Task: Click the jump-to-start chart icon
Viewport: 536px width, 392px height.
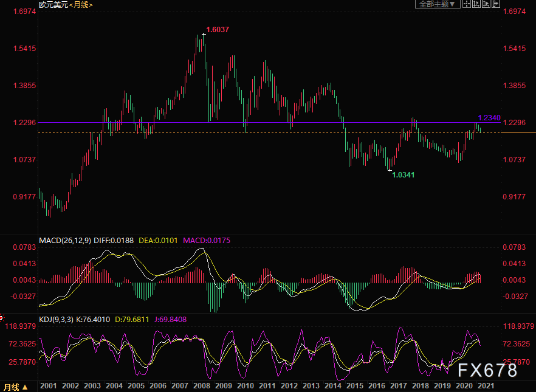Action: click(476, 4)
